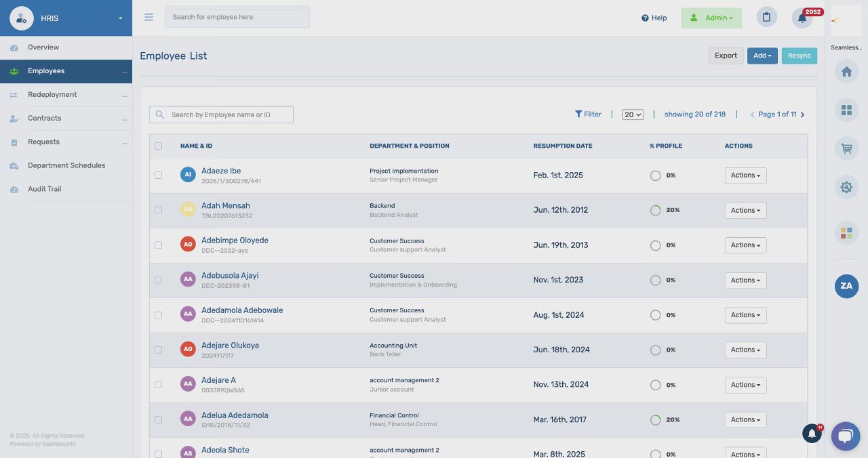Click the Employees ellipsis in sidebar
The image size is (868, 458).
click(125, 71)
